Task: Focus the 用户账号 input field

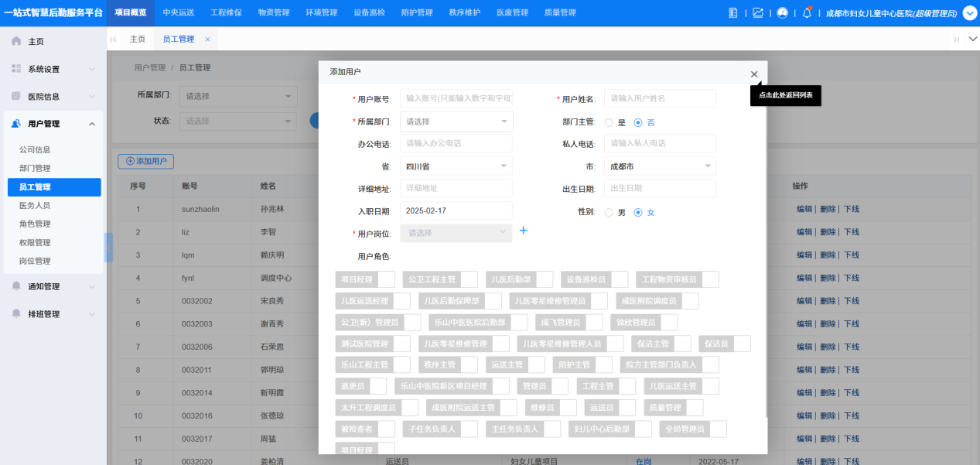Action: (x=456, y=99)
